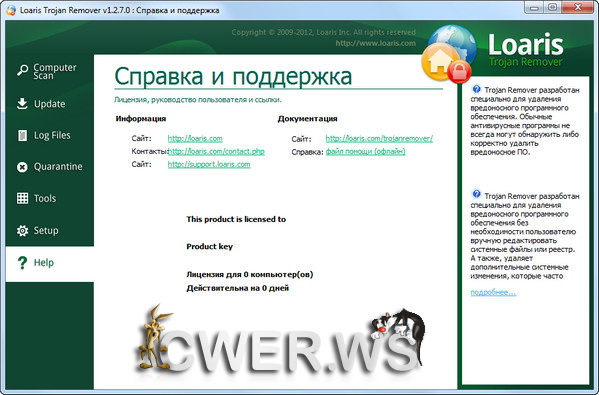The width and height of the screenshot is (599, 395).
Task: Click the 'Справка и поддержка' page title
Action: tap(233, 76)
